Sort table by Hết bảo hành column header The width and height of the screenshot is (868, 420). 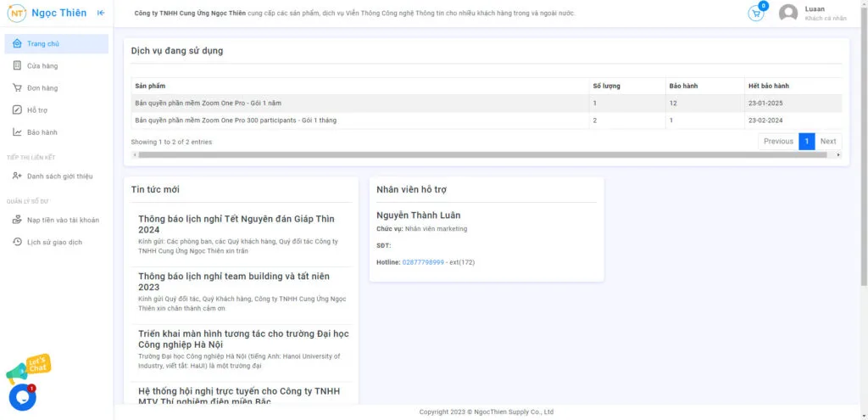[x=793, y=86]
